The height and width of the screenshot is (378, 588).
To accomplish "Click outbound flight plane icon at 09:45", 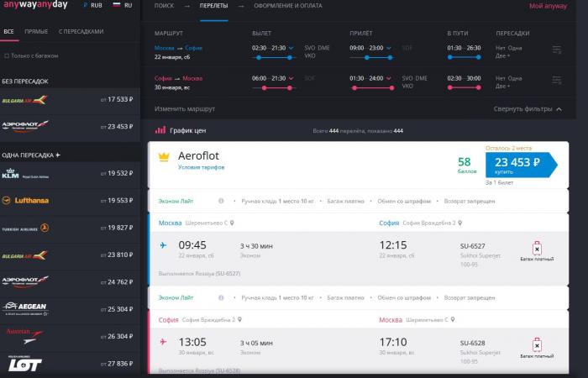I will 163,245.
